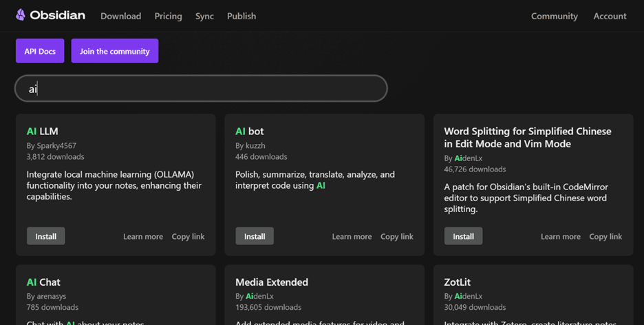
Task: Click "785 downloads" text
Action: pos(52,307)
